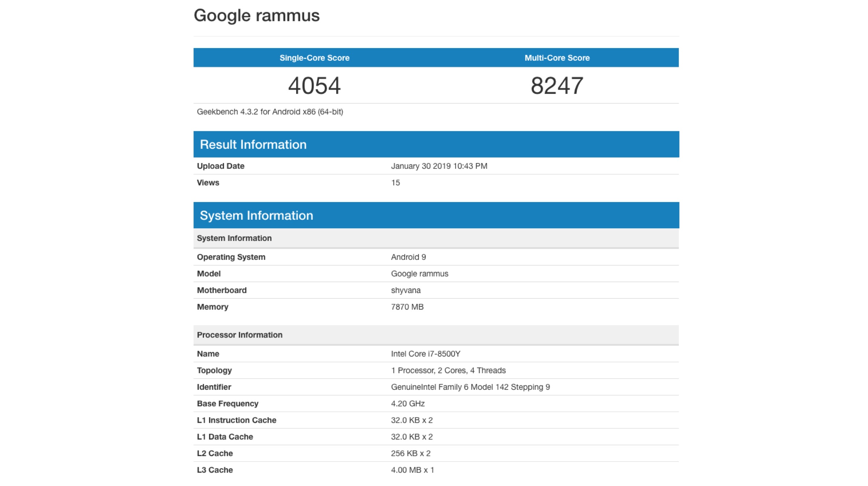Screen dimensions: 868x486
Task: Click the Multi-Core Score header
Action: coord(557,58)
